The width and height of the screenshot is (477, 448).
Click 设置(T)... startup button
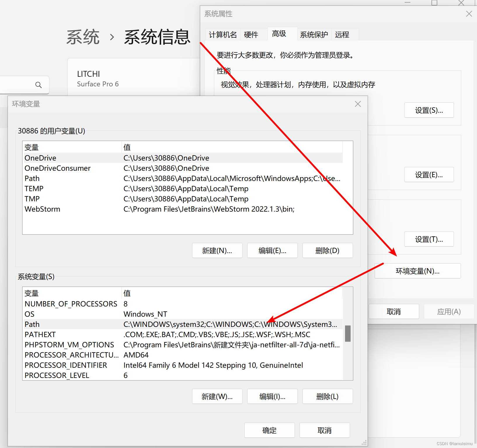(x=429, y=239)
